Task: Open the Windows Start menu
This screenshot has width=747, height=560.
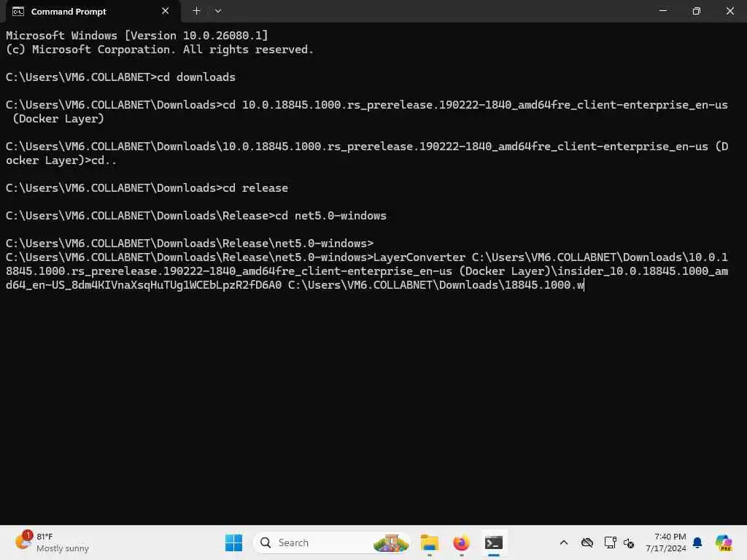Action: (x=233, y=542)
